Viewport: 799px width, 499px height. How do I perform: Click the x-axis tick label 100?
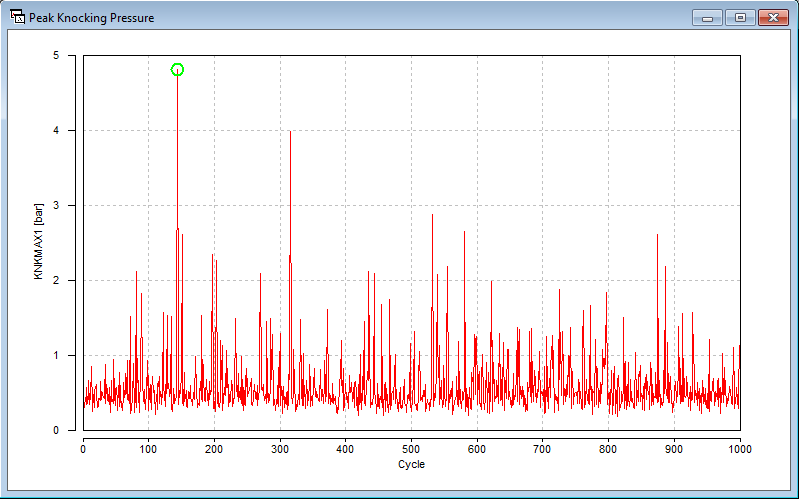(x=148, y=449)
